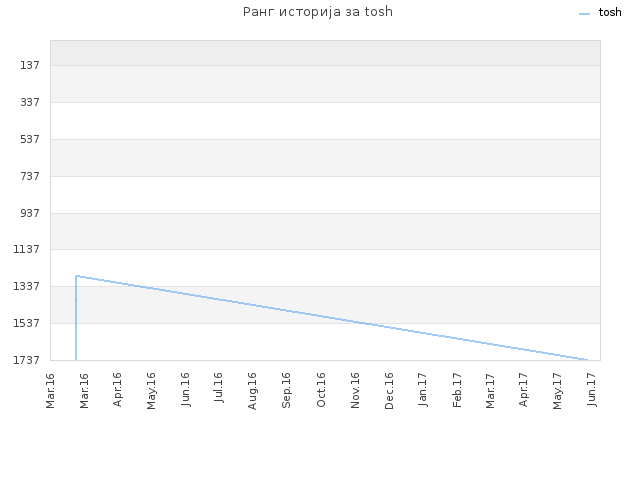This screenshot has width=640, height=480.
Task: Click the 337 y-axis label
Action: pyautogui.click(x=30, y=102)
